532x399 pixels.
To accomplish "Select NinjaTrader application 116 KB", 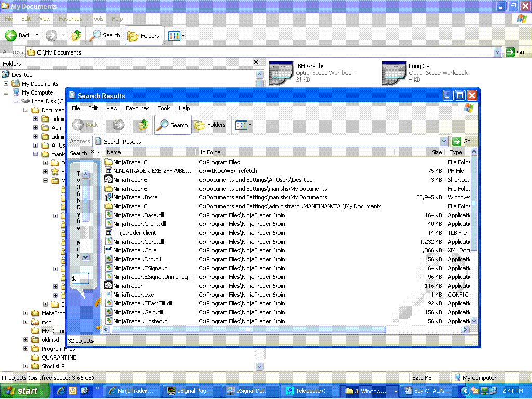I will point(124,286).
